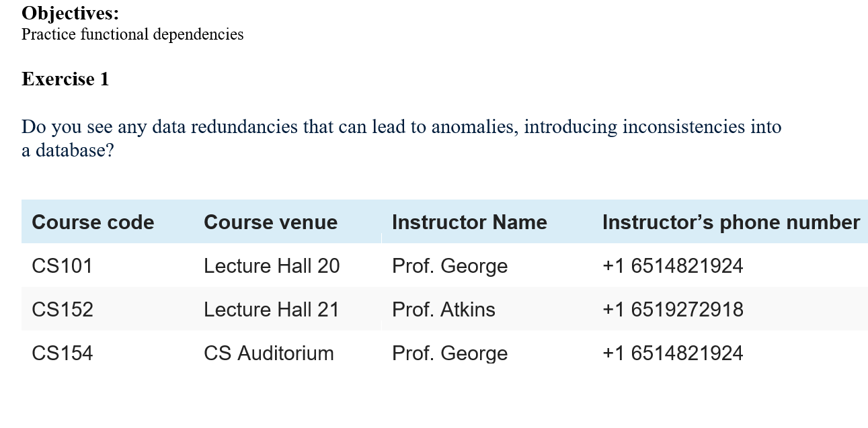Select the "Course venue" column header
The width and height of the screenshot is (868, 428).
[x=270, y=222]
